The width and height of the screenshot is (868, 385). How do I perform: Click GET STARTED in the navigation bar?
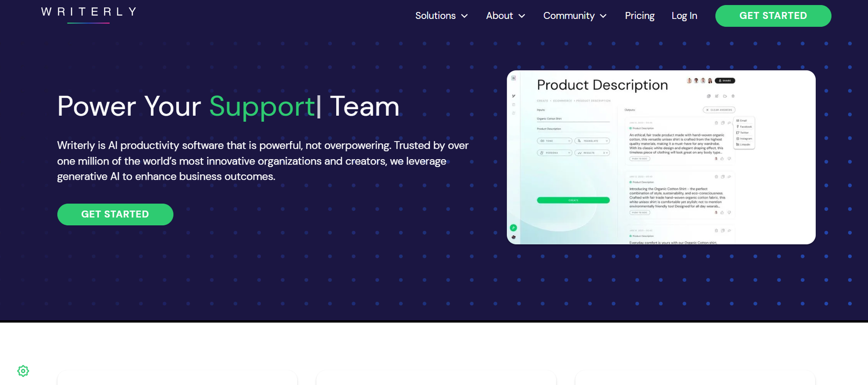[773, 16]
